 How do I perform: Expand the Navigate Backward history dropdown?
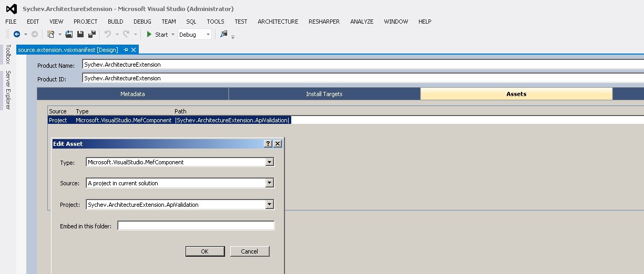(25, 35)
